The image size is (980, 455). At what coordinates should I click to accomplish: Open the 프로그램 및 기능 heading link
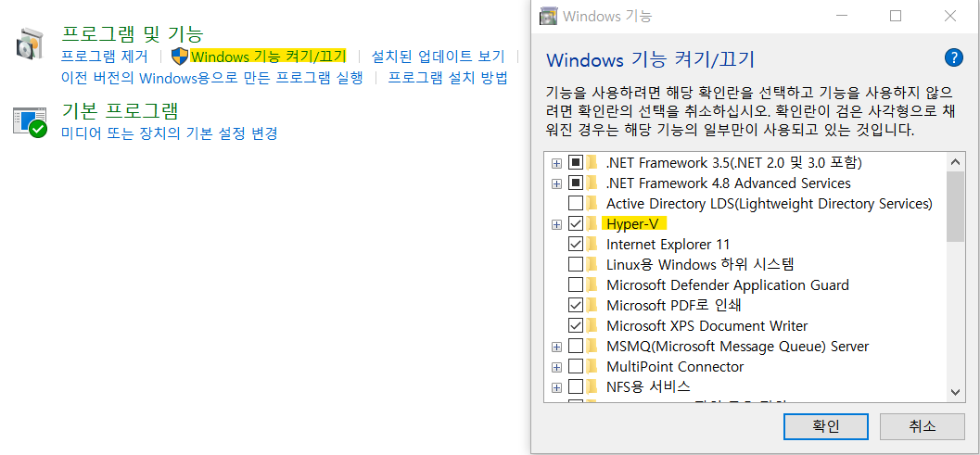coord(133,33)
